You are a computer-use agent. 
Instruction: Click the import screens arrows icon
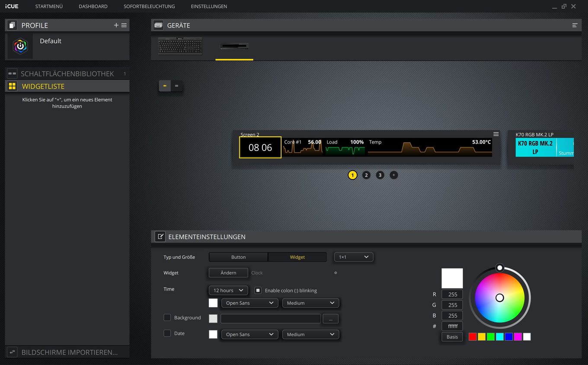pyautogui.click(x=12, y=352)
